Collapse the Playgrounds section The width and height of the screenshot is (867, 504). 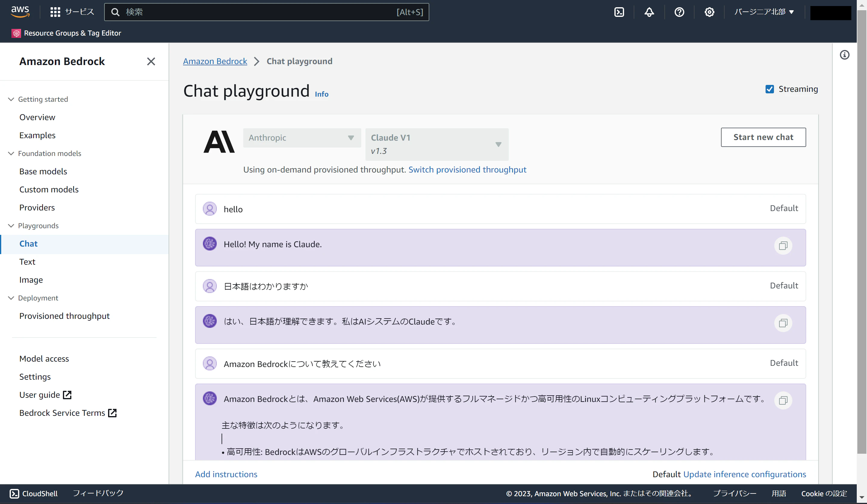(x=11, y=226)
